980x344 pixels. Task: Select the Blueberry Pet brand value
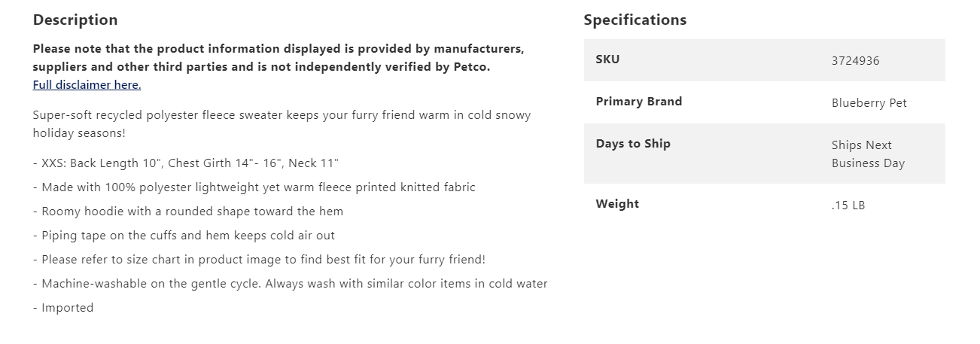tap(869, 103)
